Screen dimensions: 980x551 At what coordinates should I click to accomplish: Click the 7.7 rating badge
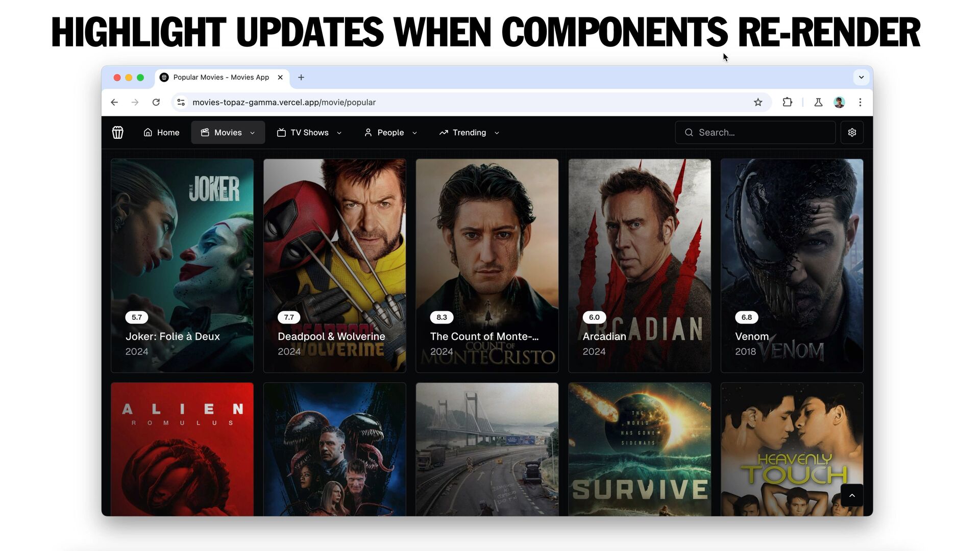coord(289,317)
